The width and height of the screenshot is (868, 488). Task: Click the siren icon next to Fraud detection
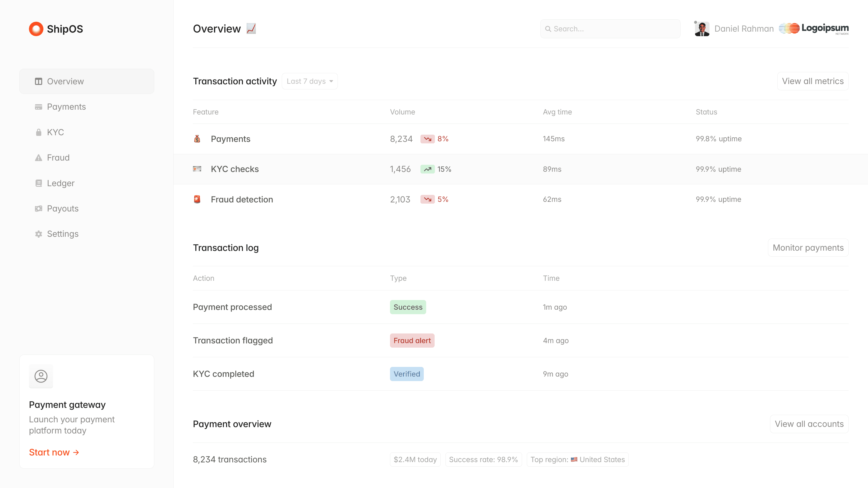(x=197, y=199)
